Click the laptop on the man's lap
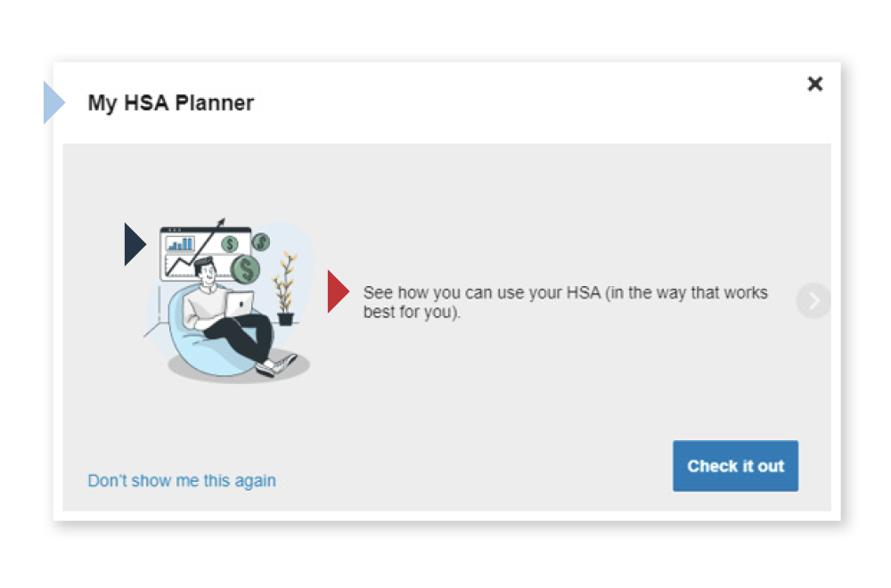This screenshot has width=891, height=588. click(x=239, y=305)
